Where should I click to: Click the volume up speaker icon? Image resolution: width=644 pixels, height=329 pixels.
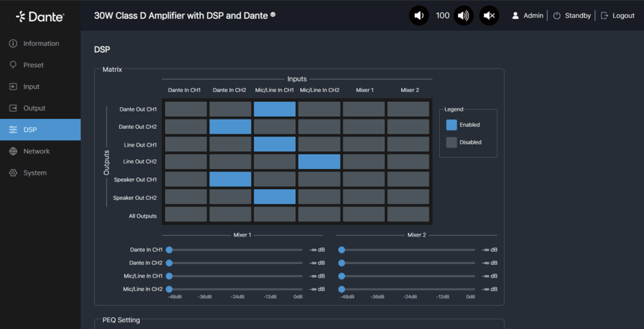click(464, 16)
